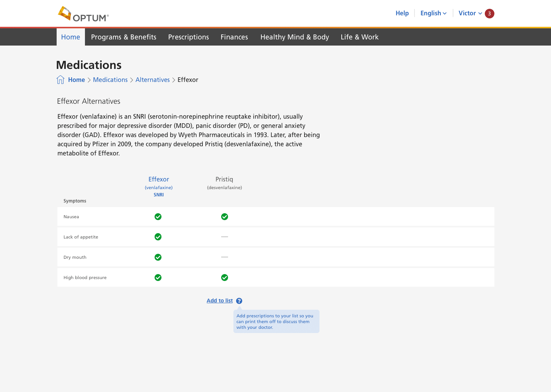Go to Programs & Benefits tab
The height and width of the screenshot is (392, 551).
124,37
